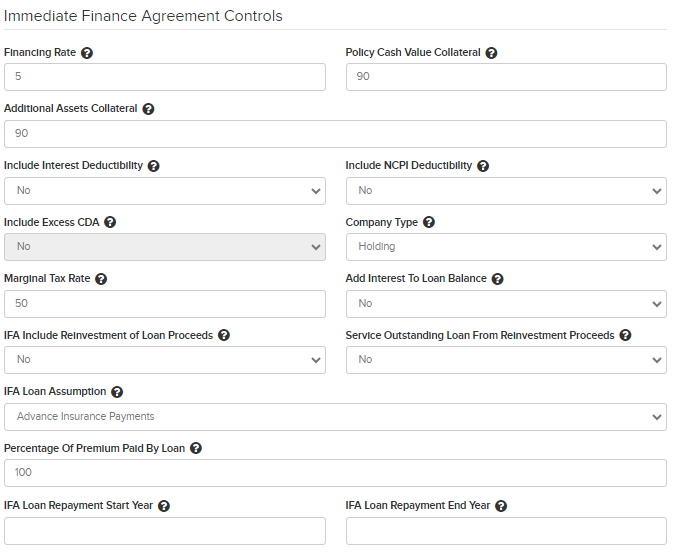Click help icon next to IFA Loan Assumption
The image size is (697, 558).
click(117, 392)
